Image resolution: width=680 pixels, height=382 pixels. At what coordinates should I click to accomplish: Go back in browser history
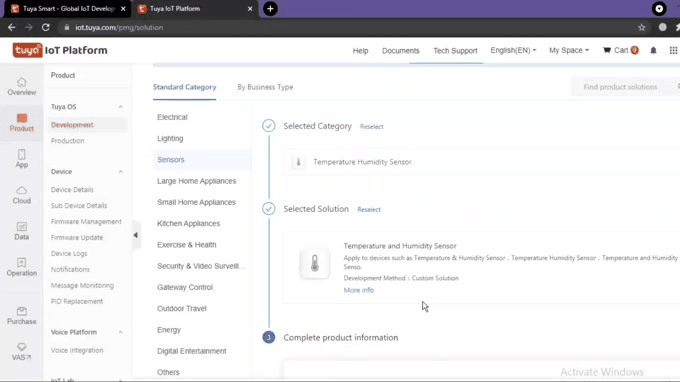pyautogui.click(x=12, y=27)
